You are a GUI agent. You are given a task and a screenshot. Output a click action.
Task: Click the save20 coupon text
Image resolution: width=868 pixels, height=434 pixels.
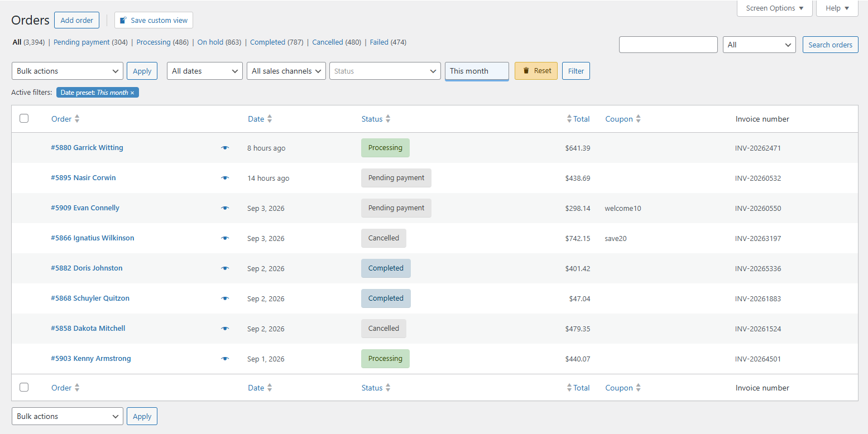pyautogui.click(x=616, y=239)
